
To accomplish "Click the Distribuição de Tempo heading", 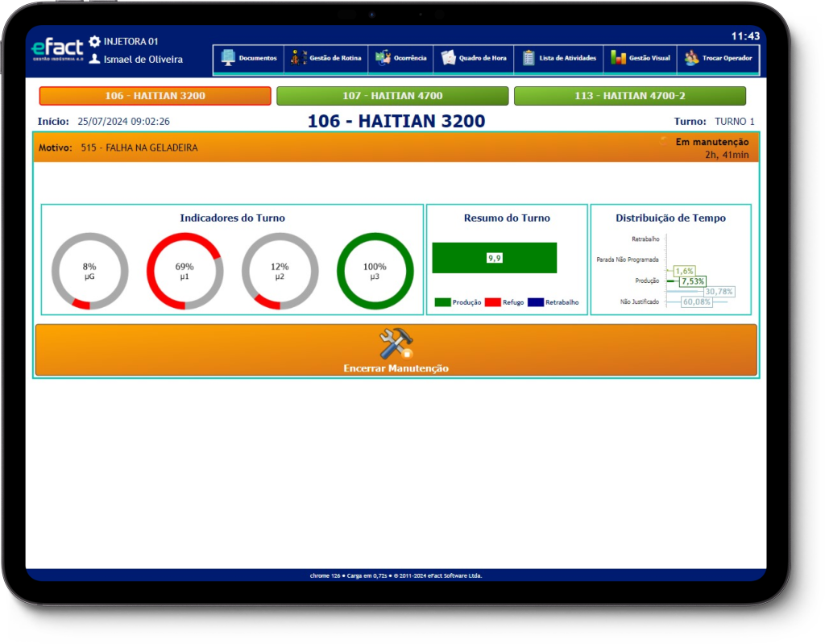I will (x=671, y=218).
